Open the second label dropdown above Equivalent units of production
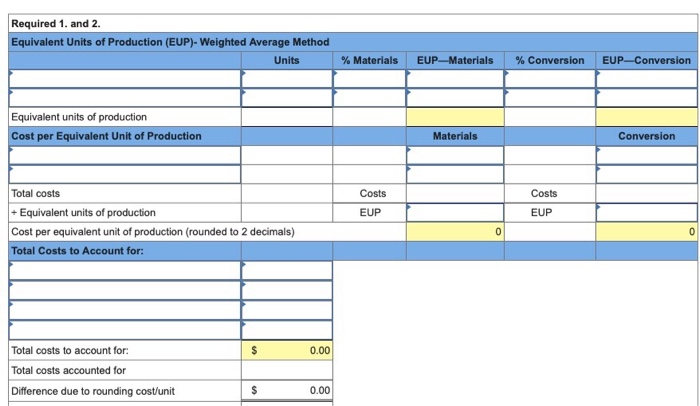Viewport: 700px width, 406px height. pyautogui.click(x=125, y=98)
